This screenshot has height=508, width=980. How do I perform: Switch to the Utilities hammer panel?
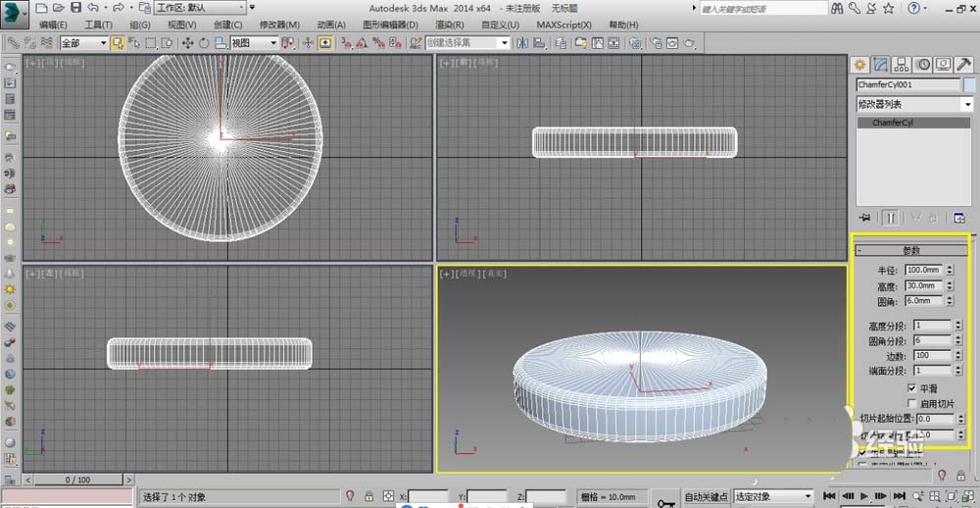tap(964, 64)
